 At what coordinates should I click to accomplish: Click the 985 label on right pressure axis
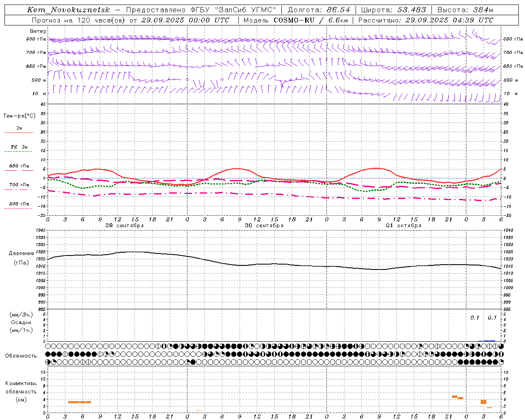tap(508, 309)
